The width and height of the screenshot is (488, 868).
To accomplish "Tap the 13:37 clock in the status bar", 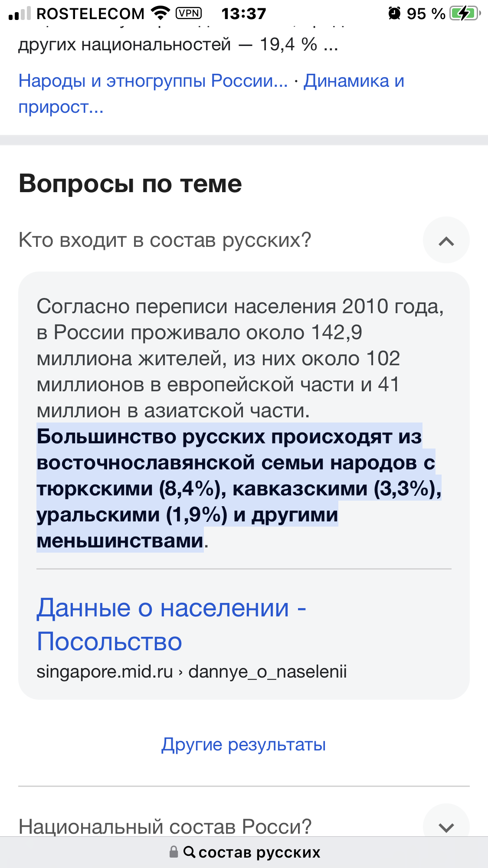I will click(x=243, y=14).
